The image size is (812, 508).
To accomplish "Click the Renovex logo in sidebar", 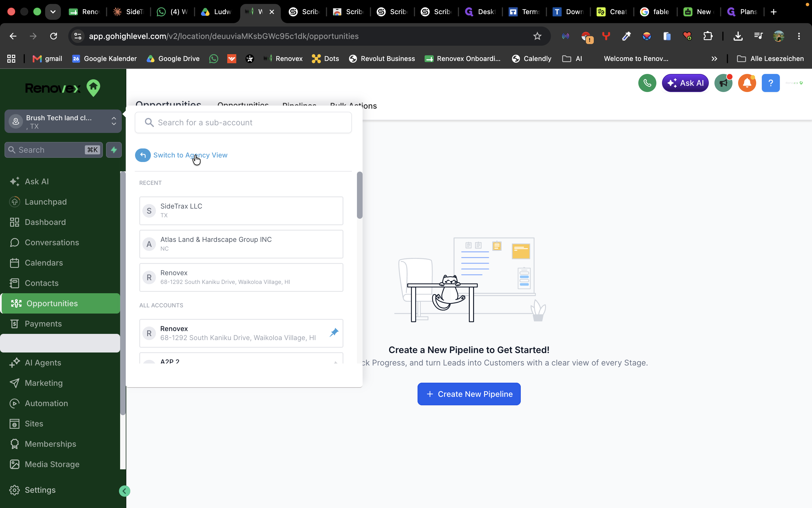I will [63, 88].
